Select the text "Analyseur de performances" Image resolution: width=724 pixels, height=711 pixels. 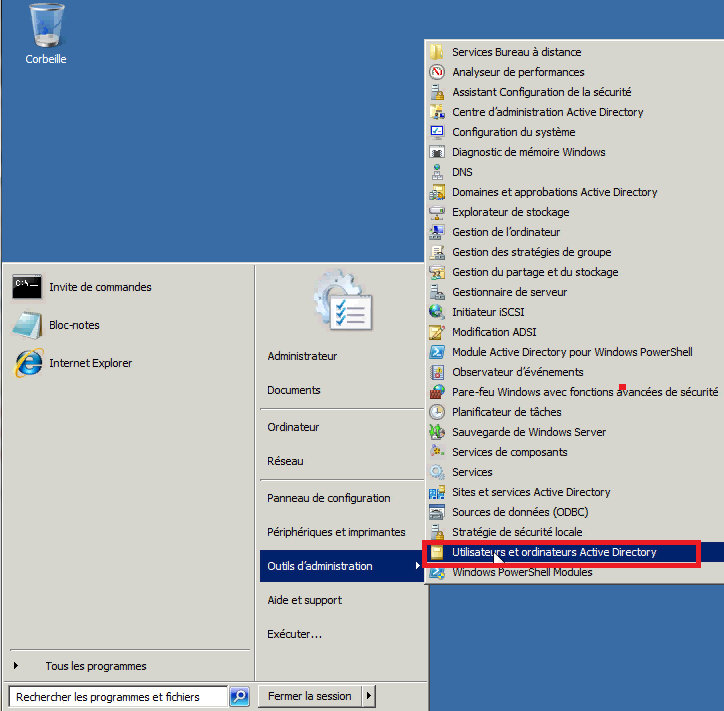[x=518, y=72]
